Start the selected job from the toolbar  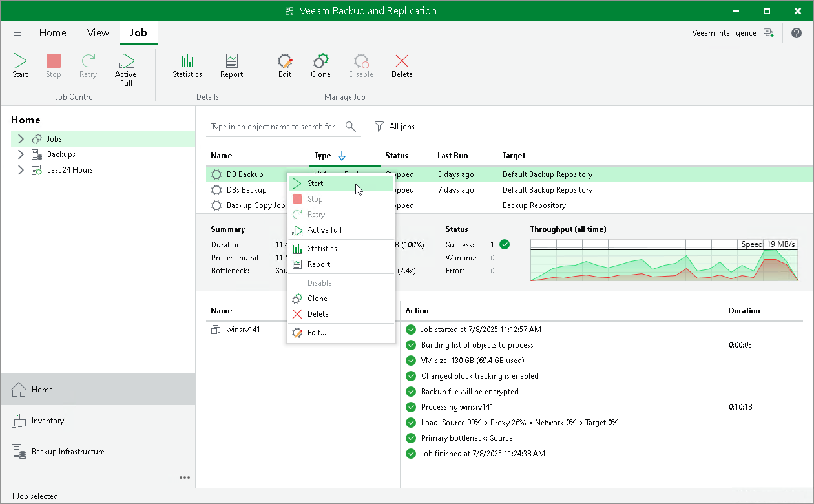(19, 65)
